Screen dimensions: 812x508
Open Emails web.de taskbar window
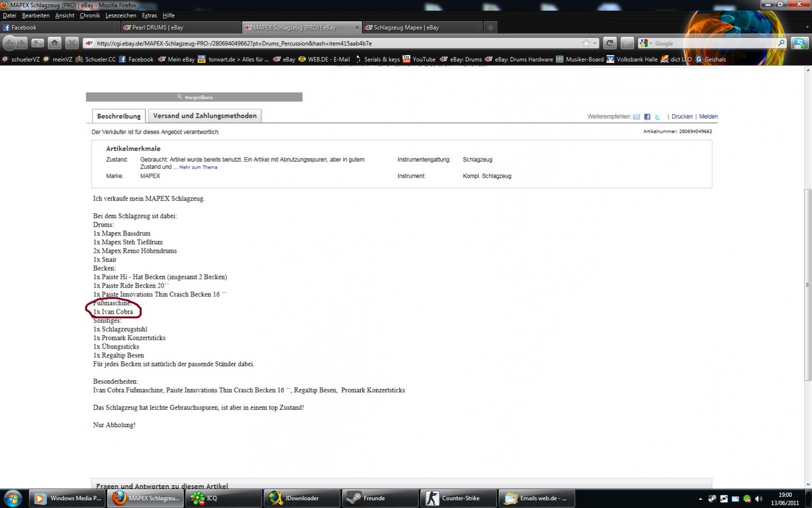(537, 498)
